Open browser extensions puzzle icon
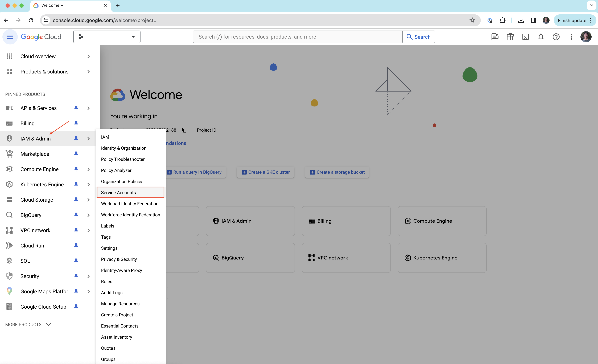This screenshot has width=598, height=364. click(502, 20)
